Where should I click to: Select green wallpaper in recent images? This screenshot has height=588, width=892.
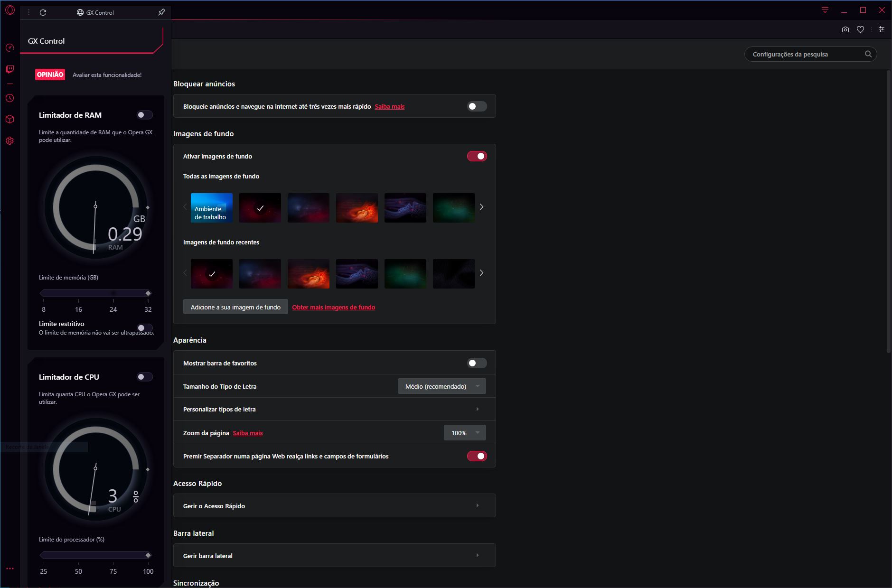coord(405,274)
